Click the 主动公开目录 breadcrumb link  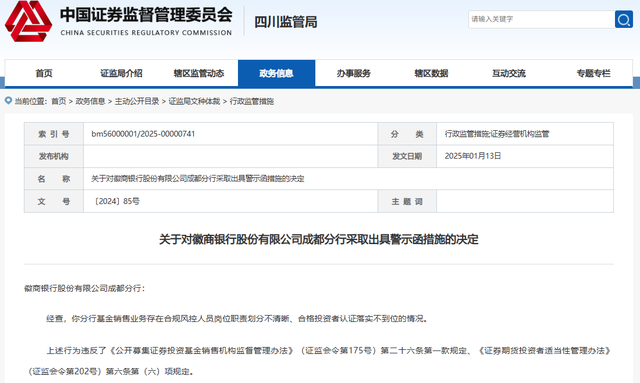coord(137,101)
